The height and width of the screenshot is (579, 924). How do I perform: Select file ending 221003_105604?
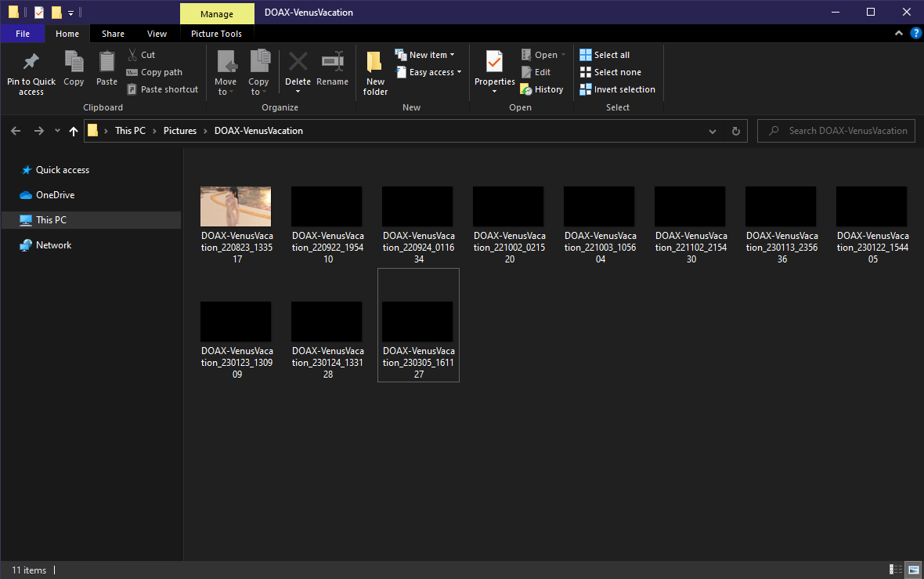click(x=600, y=226)
